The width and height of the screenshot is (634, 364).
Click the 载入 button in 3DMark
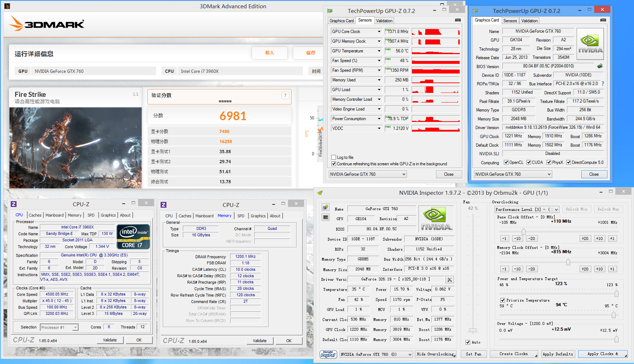point(269,53)
